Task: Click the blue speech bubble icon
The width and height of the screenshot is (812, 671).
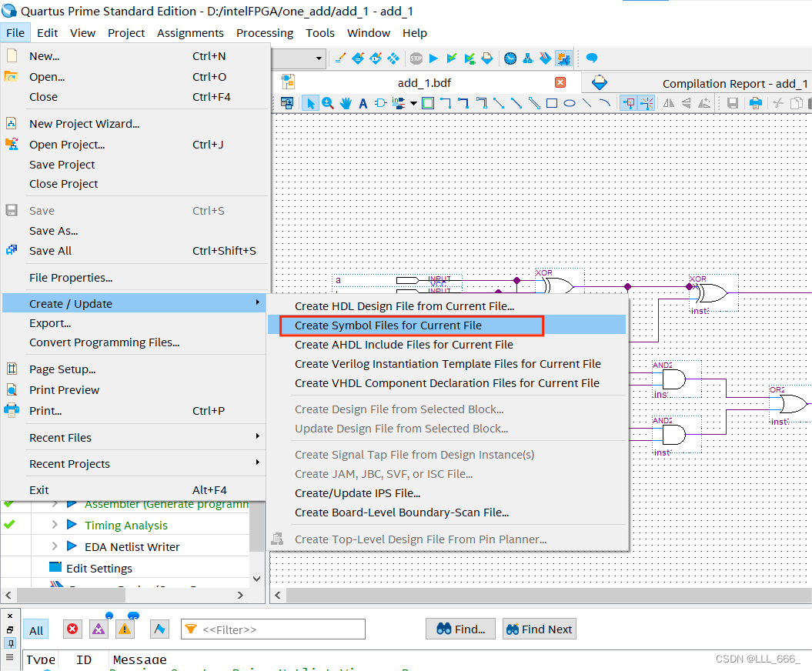Action: pyautogui.click(x=591, y=58)
